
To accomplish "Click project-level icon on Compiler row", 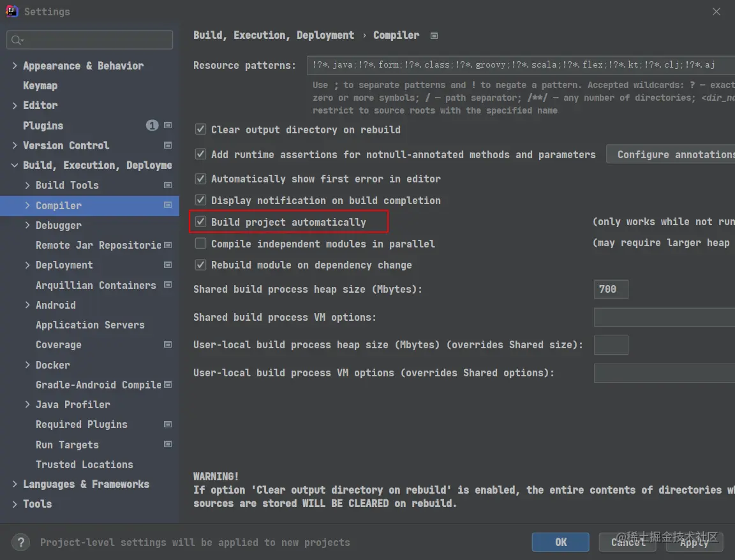I will click(168, 205).
